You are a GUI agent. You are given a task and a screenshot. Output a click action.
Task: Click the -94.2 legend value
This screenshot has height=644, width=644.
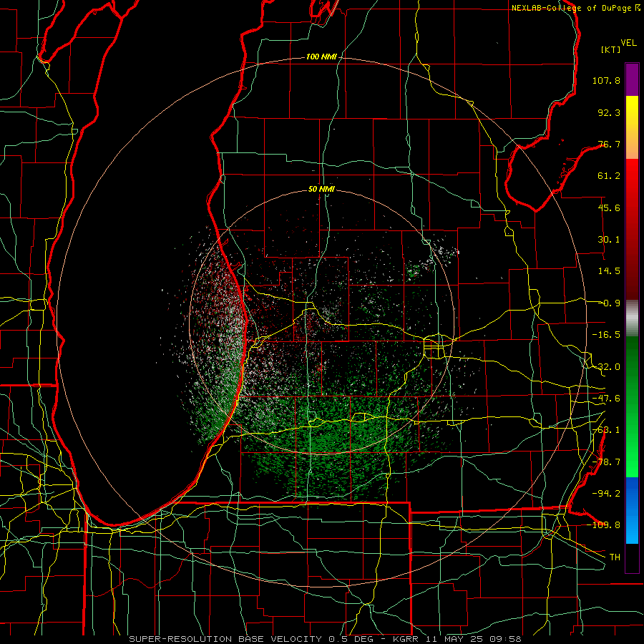(606, 493)
